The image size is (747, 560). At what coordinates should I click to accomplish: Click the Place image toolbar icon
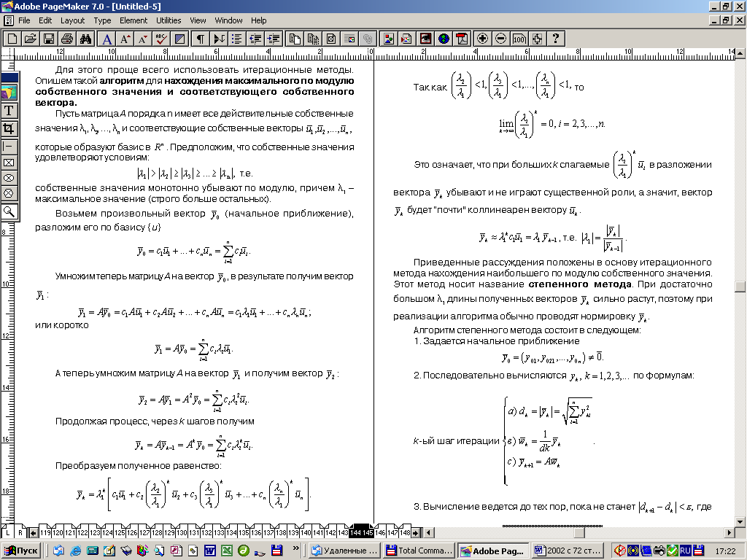click(406, 39)
